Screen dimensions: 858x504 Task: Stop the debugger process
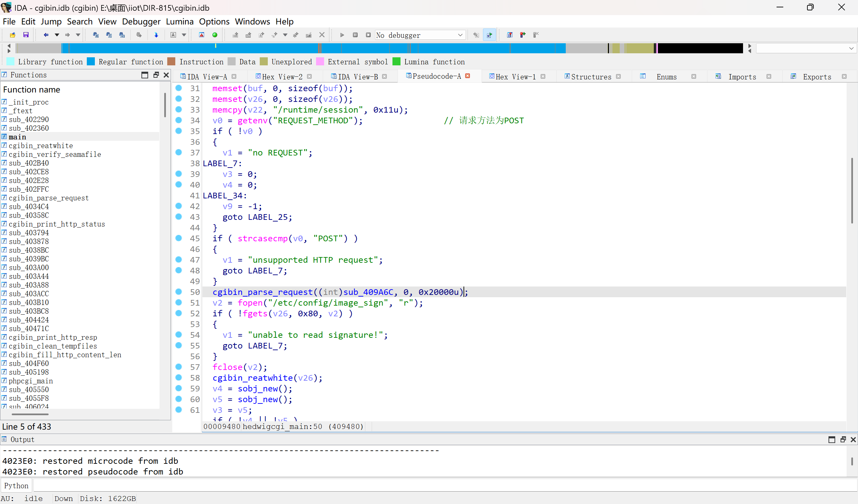click(x=368, y=35)
